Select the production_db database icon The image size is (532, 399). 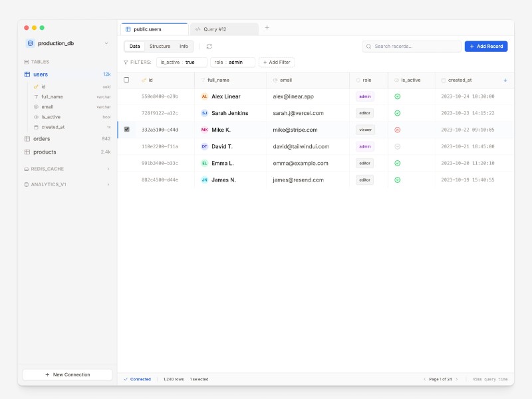pos(29,43)
